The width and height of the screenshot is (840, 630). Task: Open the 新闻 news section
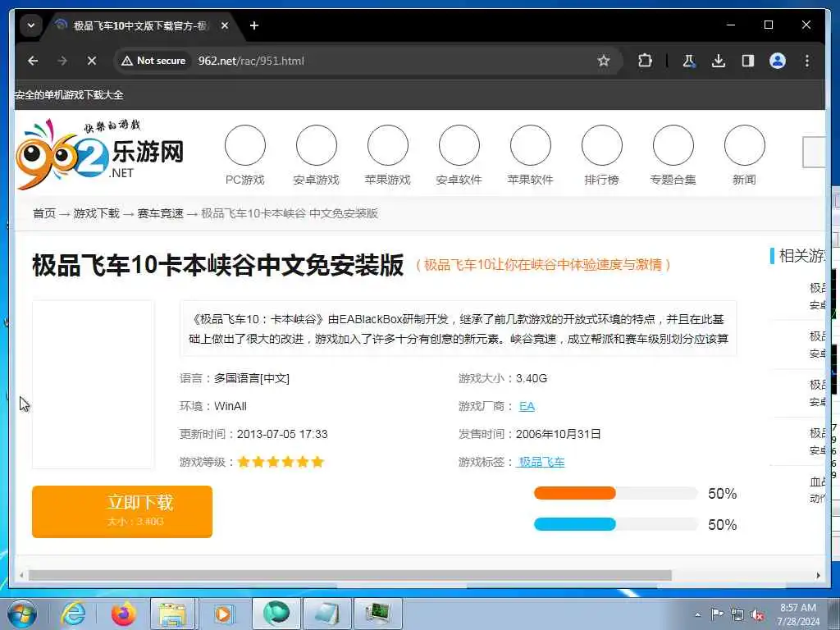[744, 156]
